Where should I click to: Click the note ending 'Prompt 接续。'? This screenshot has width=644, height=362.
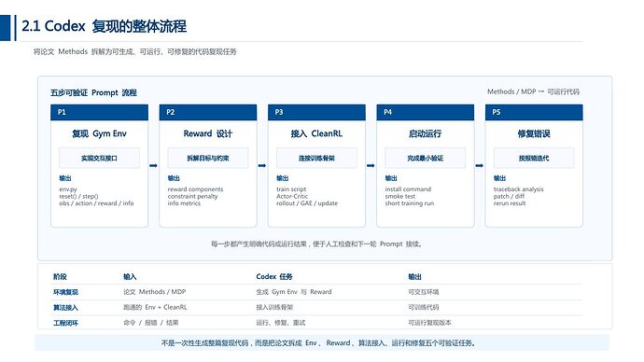pyautogui.click(x=317, y=244)
